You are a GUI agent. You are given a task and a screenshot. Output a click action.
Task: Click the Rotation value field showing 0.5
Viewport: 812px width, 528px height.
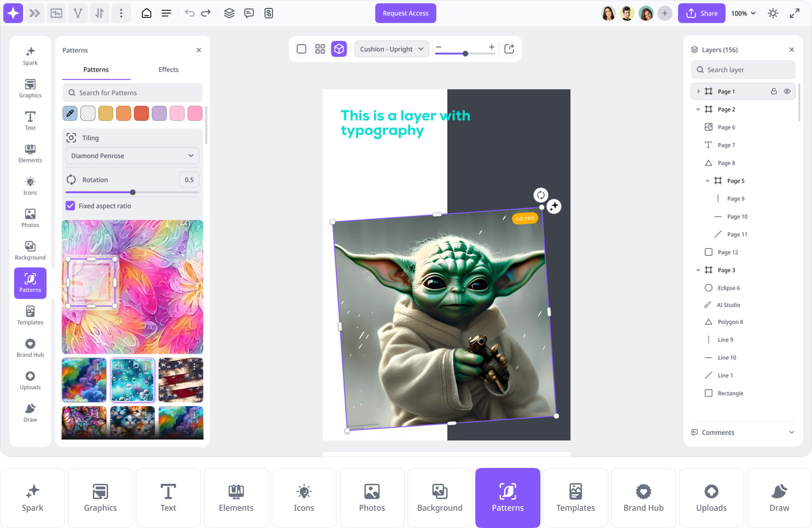pos(189,179)
